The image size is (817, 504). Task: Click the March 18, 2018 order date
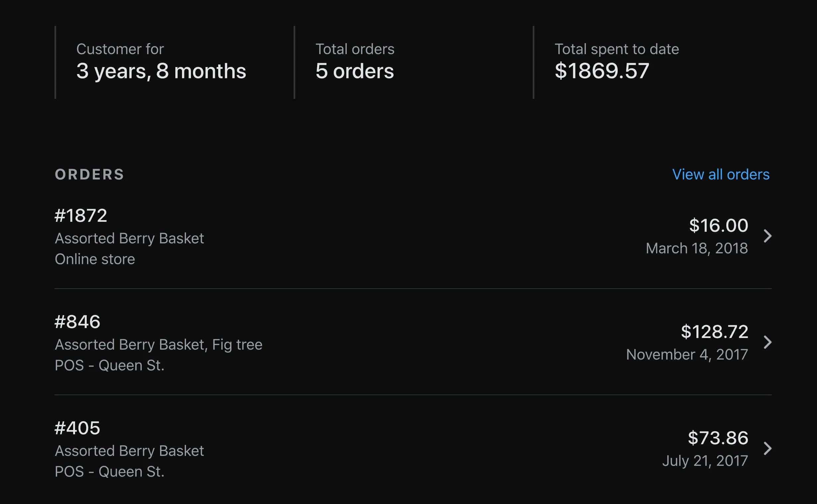pos(696,248)
